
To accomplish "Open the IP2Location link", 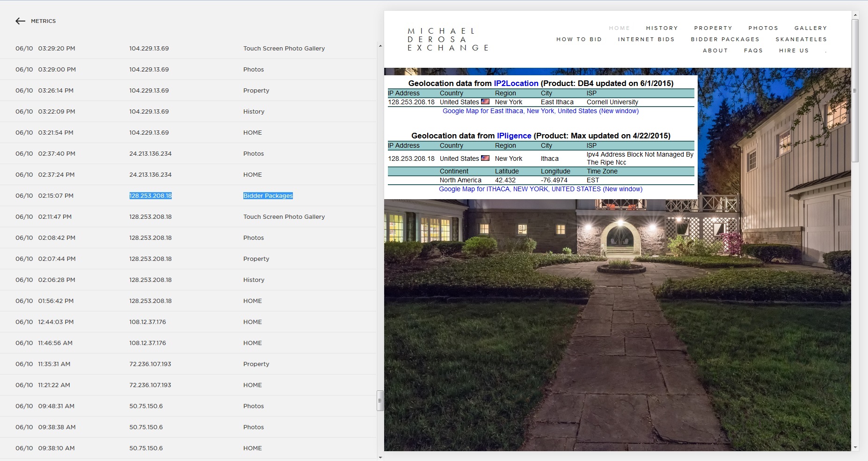I will point(516,83).
